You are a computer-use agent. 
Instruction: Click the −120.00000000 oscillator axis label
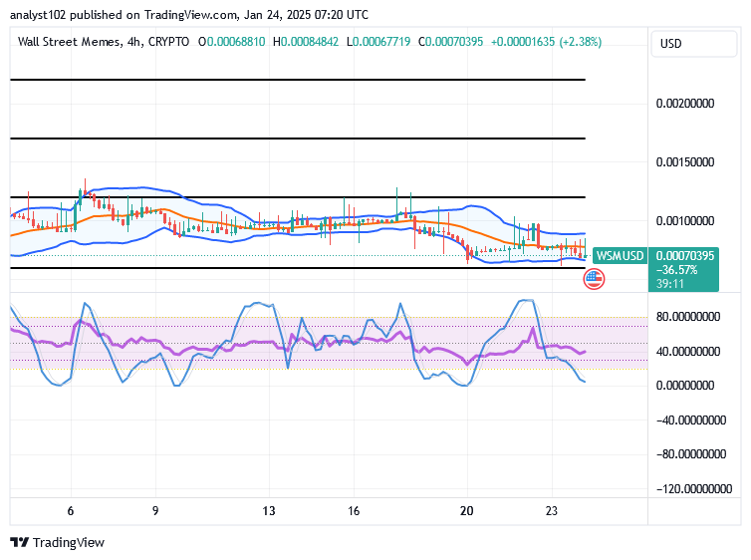point(694,488)
